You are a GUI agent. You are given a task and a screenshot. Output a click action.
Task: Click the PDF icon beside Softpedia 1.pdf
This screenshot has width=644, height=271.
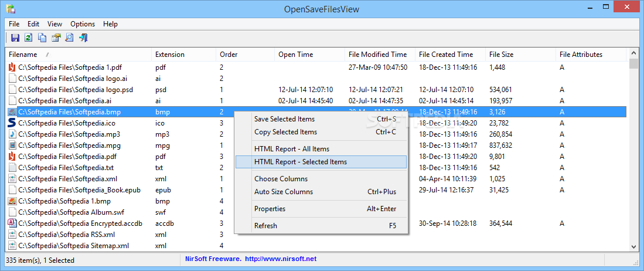(12, 67)
